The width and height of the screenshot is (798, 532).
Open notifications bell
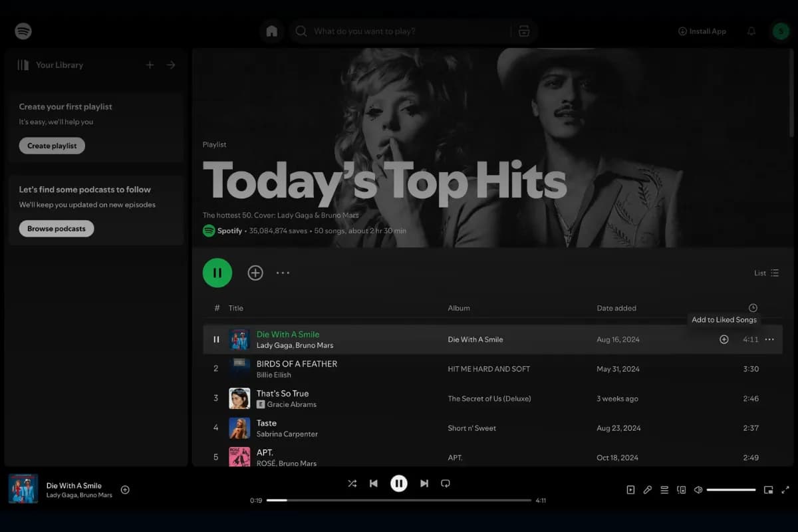[751, 31]
